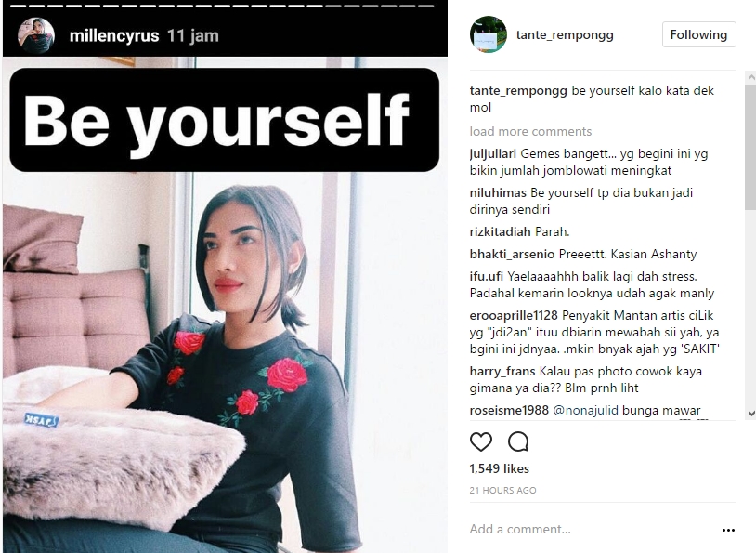
Task: Click the millencyrus story avatar
Action: pyautogui.click(x=36, y=35)
